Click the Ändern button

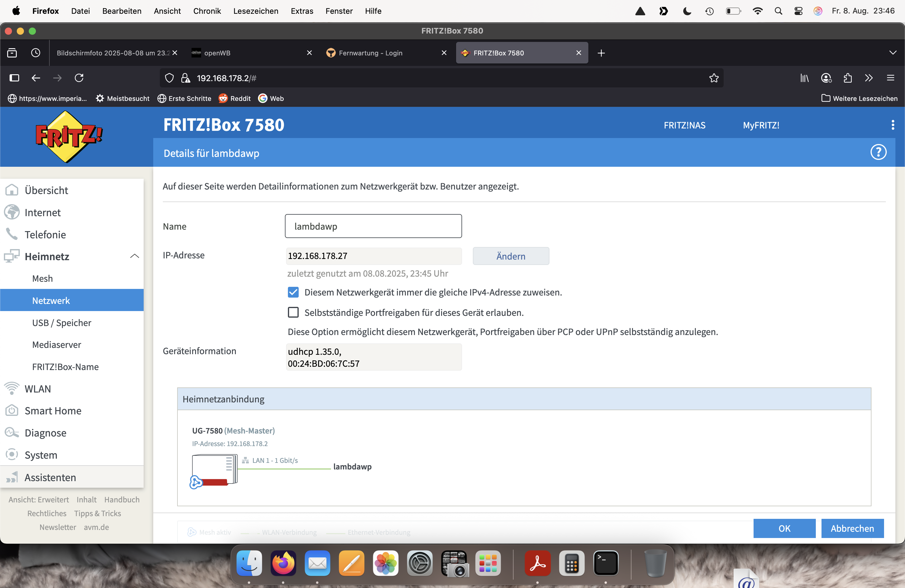[x=511, y=256]
